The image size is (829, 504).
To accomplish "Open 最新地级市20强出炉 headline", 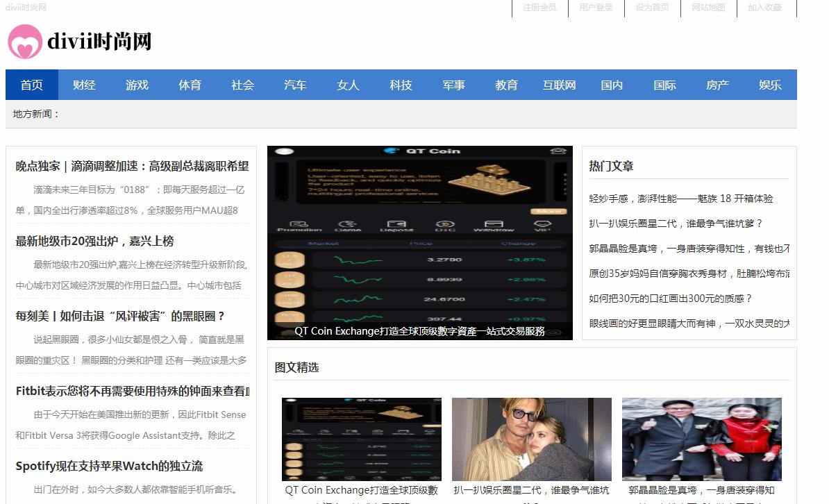I will click(x=94, y=241).
